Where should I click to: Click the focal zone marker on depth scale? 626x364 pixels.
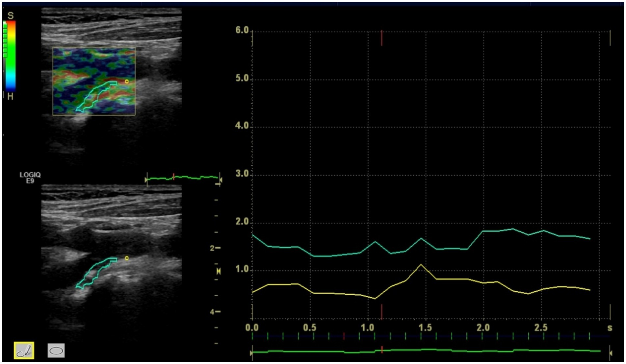coord(218,272)
